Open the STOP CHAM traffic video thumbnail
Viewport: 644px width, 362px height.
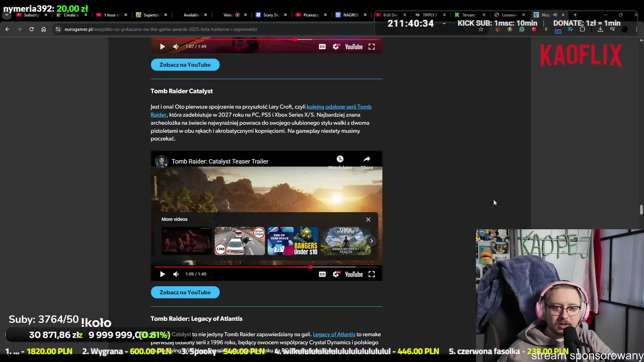(239, 241)
